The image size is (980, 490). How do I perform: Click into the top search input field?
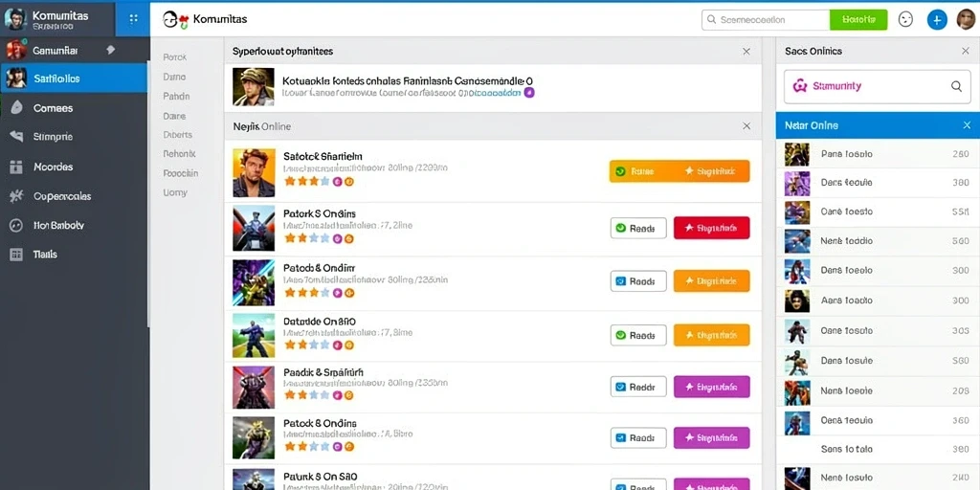coord(766,19)
